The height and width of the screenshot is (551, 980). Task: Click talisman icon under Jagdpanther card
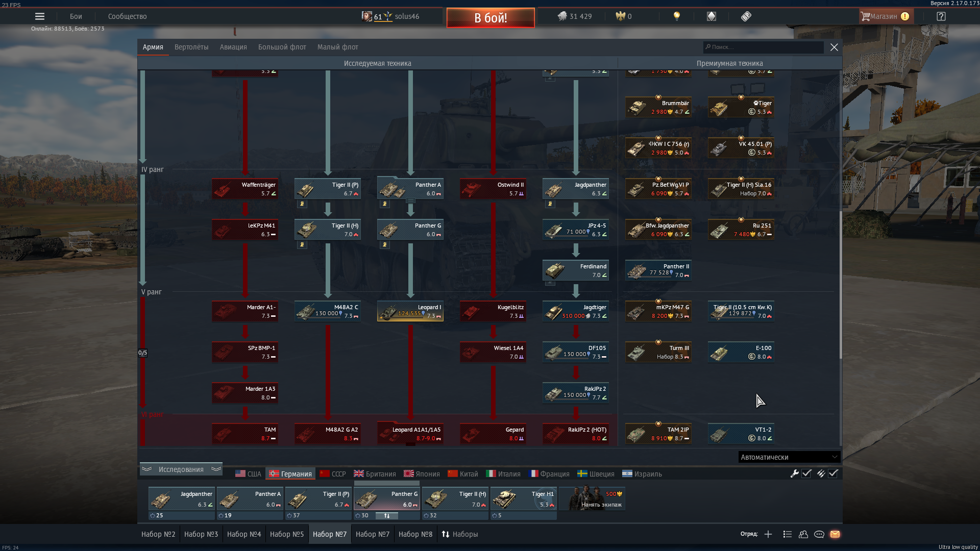[x=550, y=204]
